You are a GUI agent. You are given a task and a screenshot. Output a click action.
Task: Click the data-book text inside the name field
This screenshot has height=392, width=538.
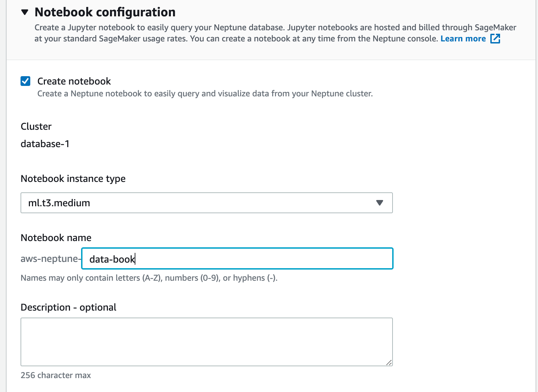[112, 259]
